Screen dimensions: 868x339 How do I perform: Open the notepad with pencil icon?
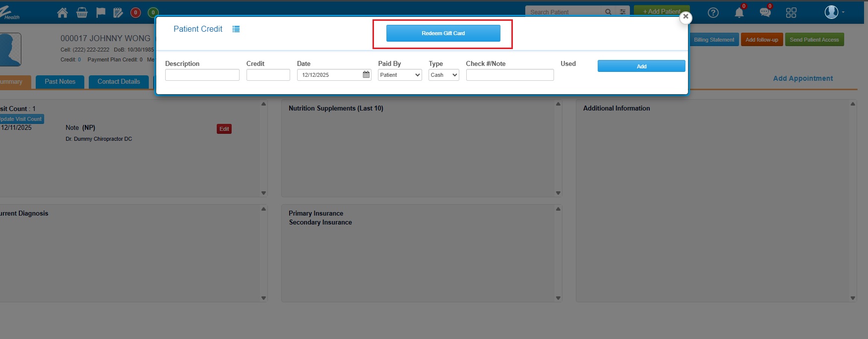[118, 13]
